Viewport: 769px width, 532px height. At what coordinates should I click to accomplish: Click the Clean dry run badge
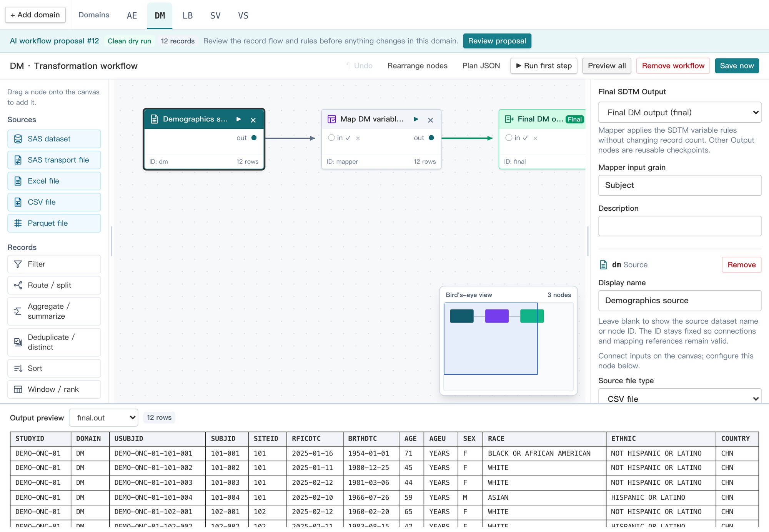coord(129,41)
